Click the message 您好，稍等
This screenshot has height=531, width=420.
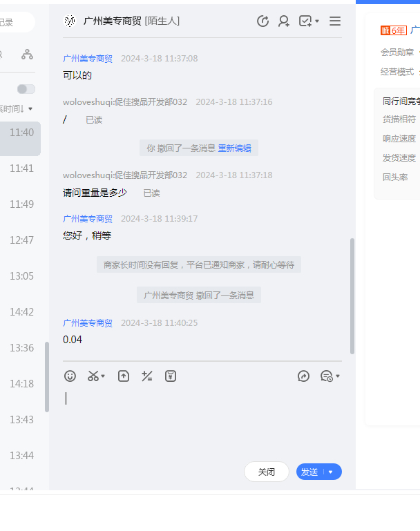tap(87, 235)
